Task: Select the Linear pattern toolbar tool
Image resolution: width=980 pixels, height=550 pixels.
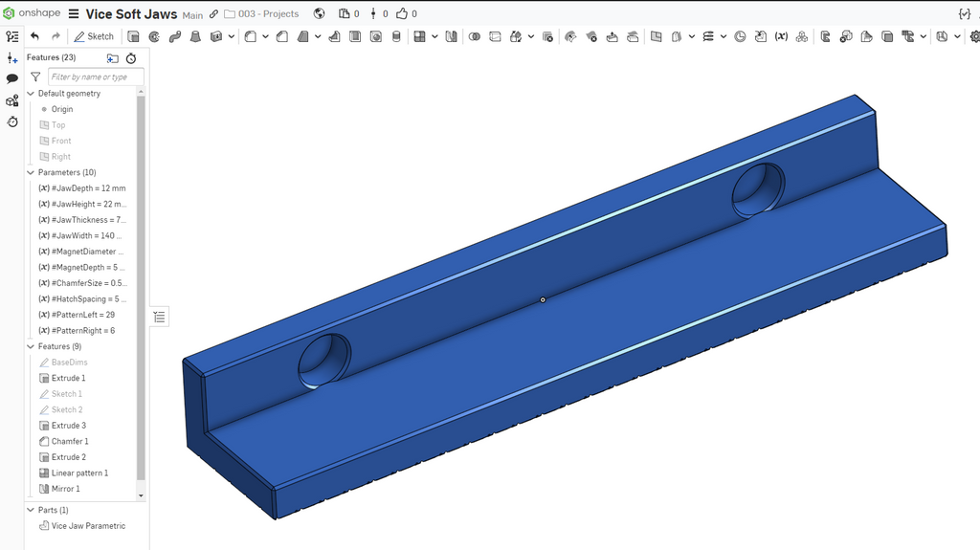Action: click(419, 37)
